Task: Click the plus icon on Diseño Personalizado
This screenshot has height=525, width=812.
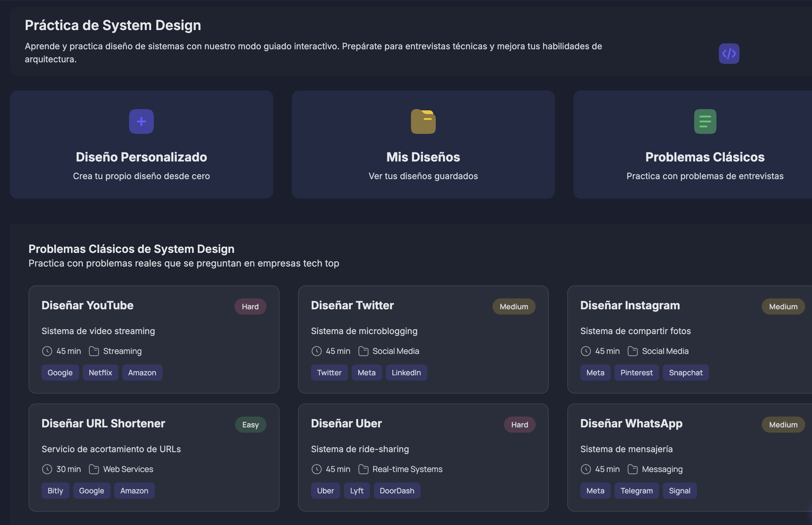Action: 141,121
